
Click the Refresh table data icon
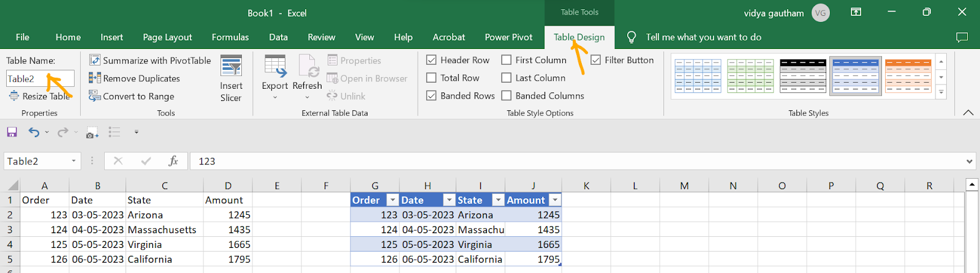[x=307, y=65]
